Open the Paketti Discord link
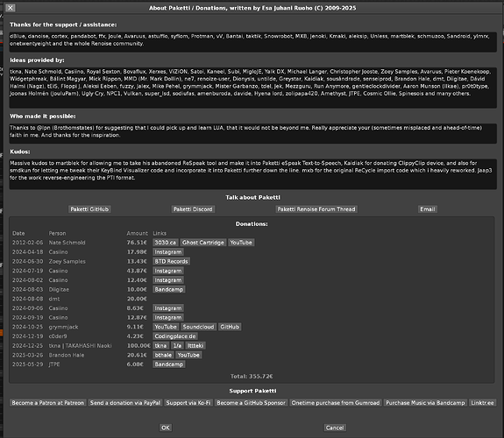The height and width of the screenshot is (438, 504). click(x=193, y=209)
